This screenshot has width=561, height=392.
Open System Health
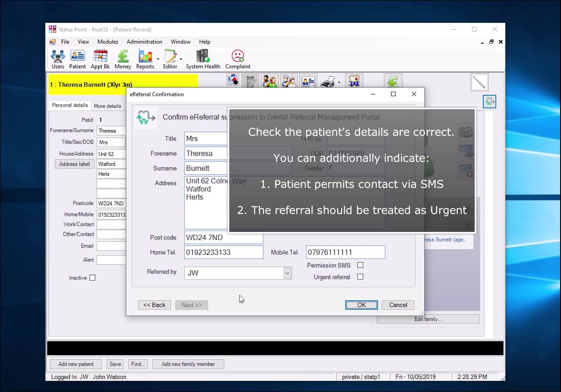point(203,59)
